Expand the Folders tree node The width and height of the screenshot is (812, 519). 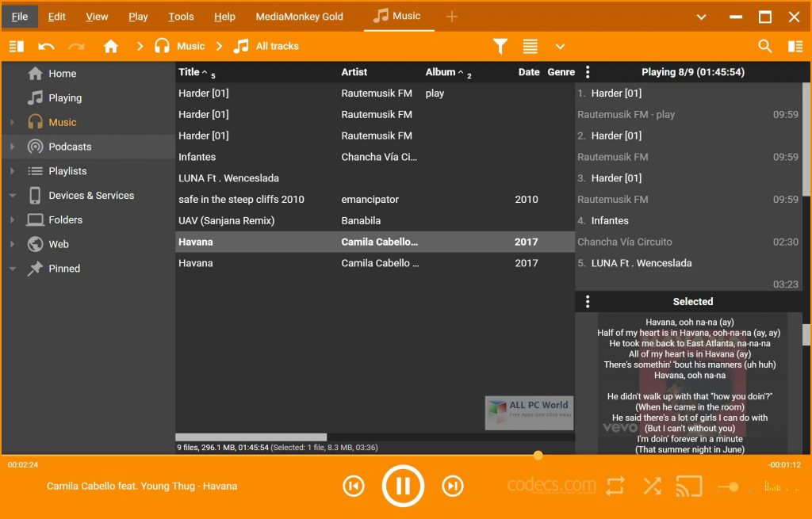pyautogui.click(x=12, y=219)
